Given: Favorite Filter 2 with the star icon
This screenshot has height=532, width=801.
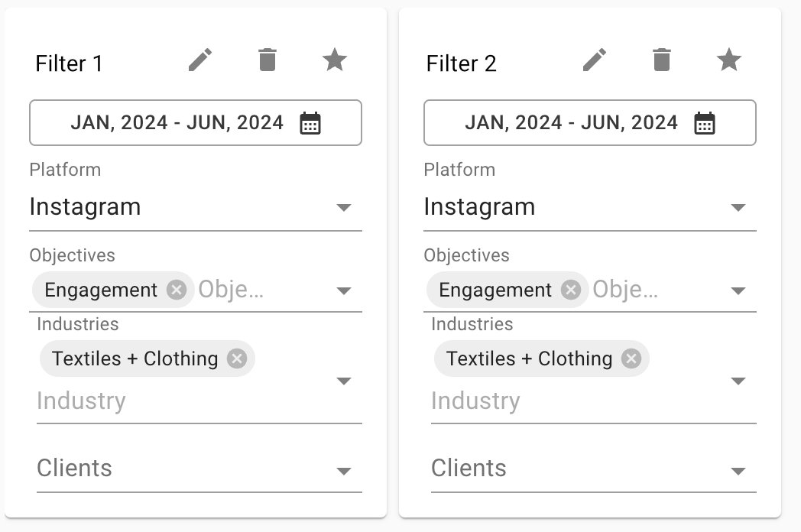Looking at the screenshot, I should (x=729, y=60).
